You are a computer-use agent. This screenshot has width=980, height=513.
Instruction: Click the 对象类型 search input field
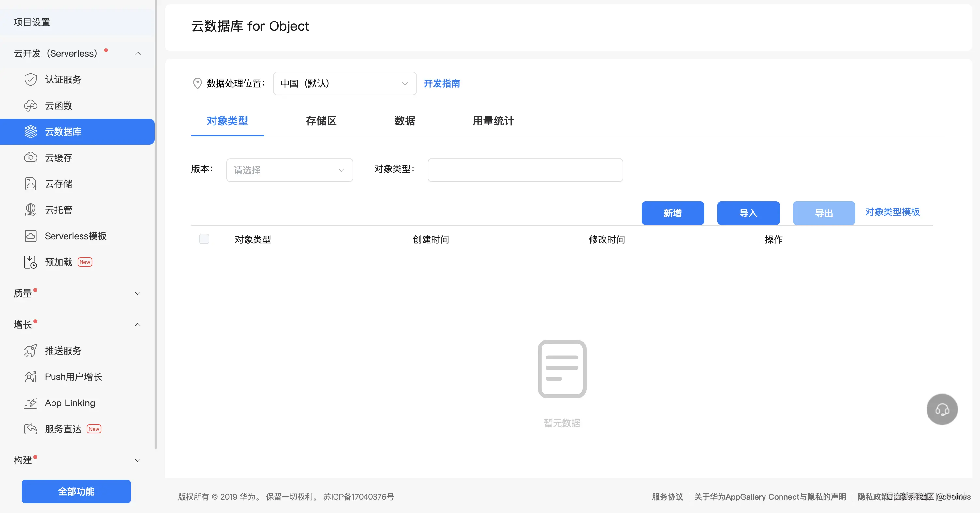click(x=525, y=170)
